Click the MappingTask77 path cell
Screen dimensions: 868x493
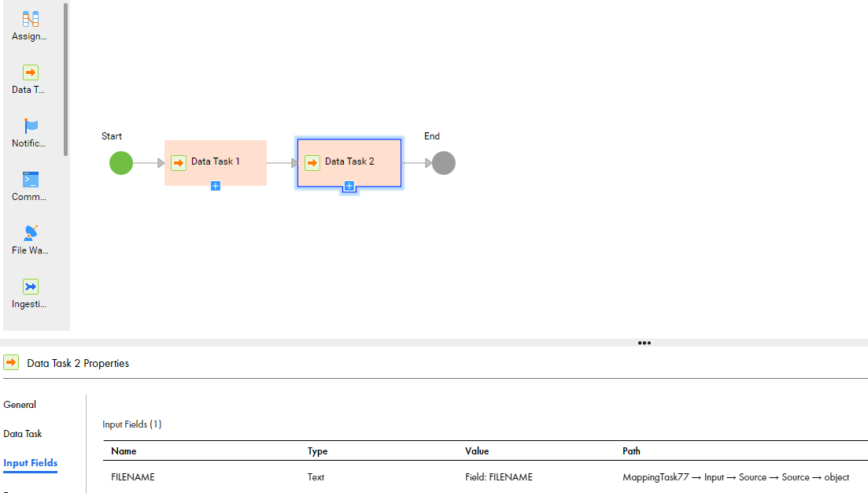[736, 477]
